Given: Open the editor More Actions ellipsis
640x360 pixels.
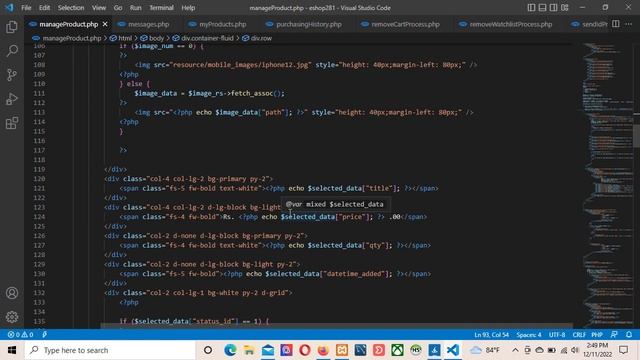Looking at the screenshot, I should point(629,24).
